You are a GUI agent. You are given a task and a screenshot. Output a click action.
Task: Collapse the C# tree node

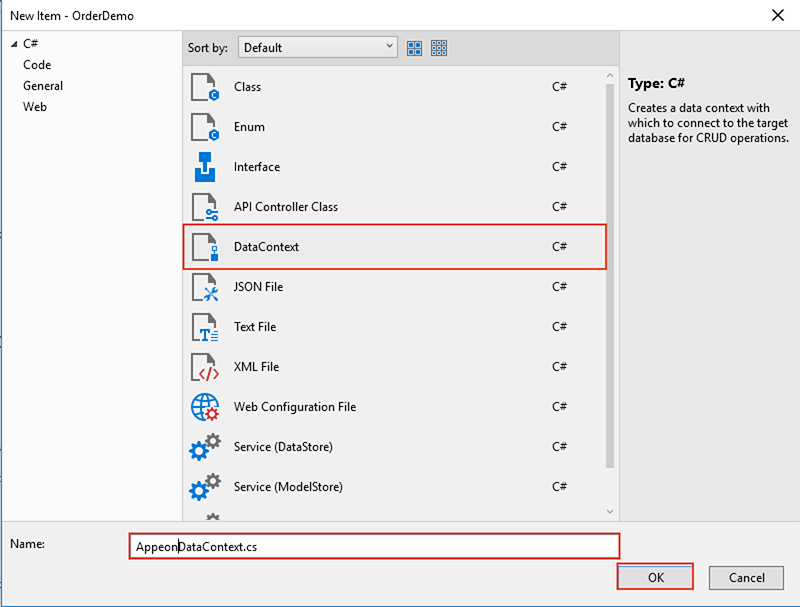(x=14, y=44)
